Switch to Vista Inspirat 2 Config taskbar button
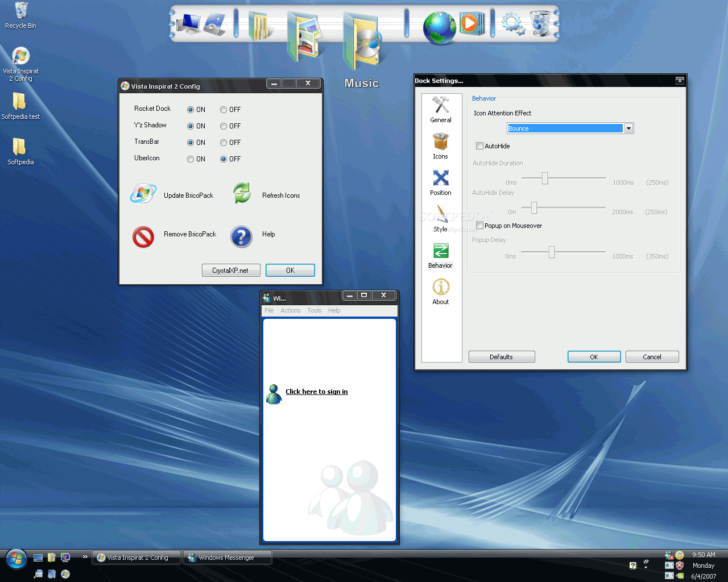Image resolution: width=728 pixels, height=582 pixels. (136, 558)
